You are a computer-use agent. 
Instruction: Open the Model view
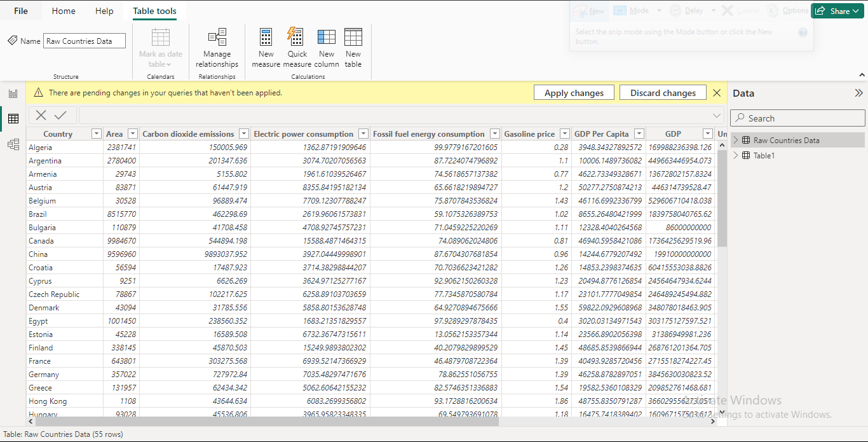pos(13,144)
